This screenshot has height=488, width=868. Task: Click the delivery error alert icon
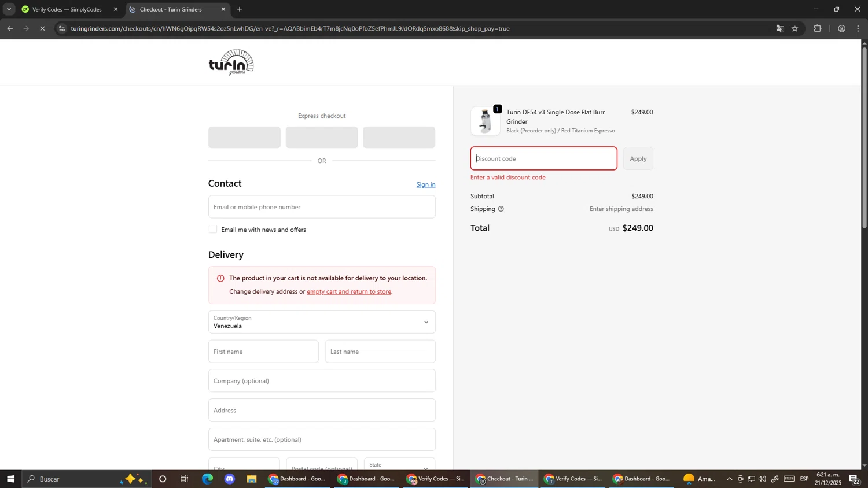point(220,278)
